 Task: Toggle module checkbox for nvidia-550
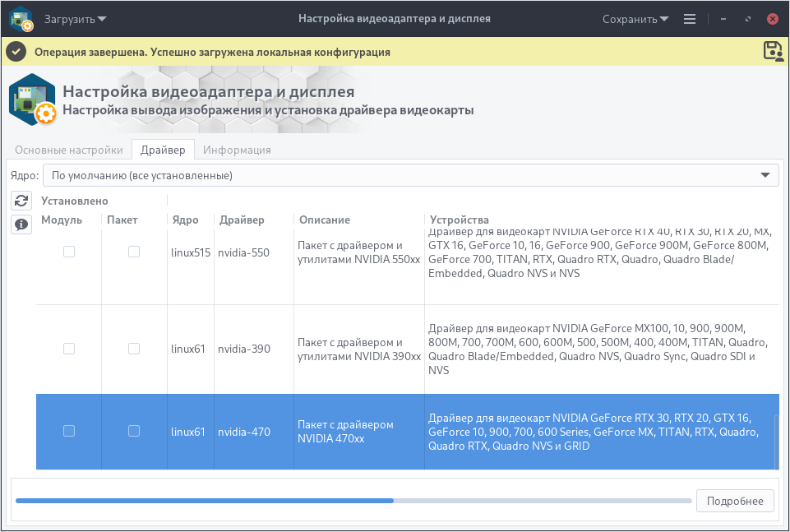[x=69, y=252]
